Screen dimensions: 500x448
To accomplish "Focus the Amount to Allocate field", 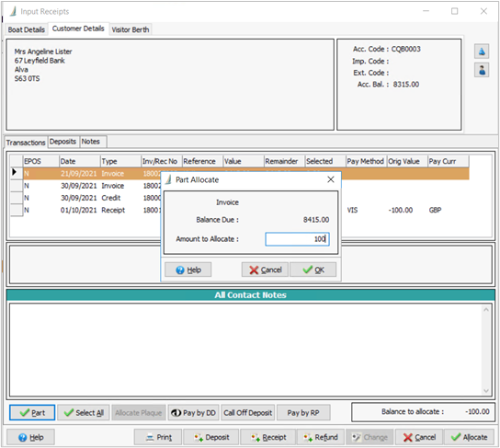I will coord(297,239).
